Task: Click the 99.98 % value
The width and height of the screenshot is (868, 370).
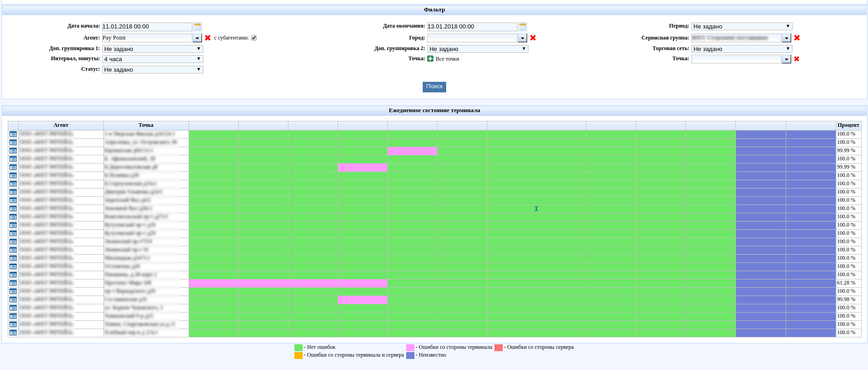Action: (x=846, y=299)
